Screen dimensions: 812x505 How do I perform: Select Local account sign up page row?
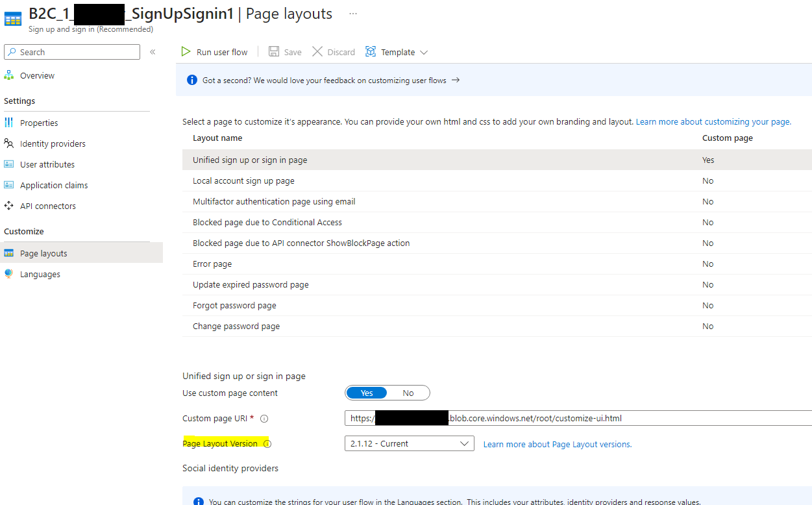pyautogui.click(x=497, y=180)
